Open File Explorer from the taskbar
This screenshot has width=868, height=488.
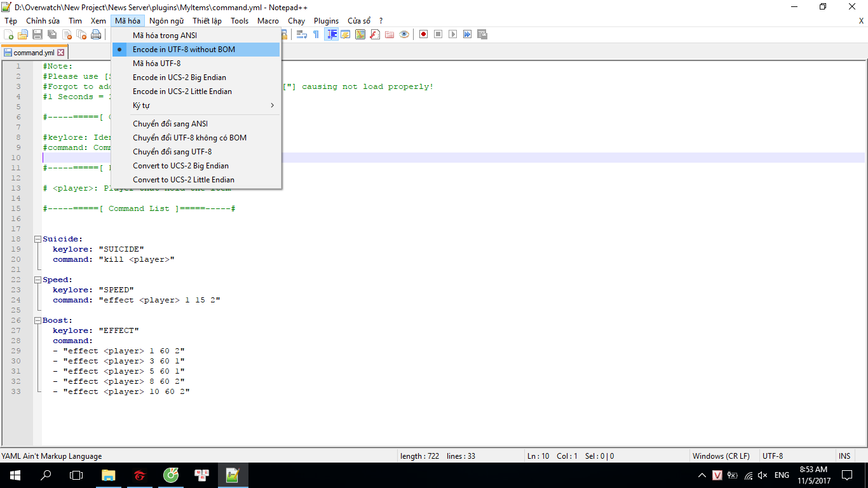(x=109, y=475)
